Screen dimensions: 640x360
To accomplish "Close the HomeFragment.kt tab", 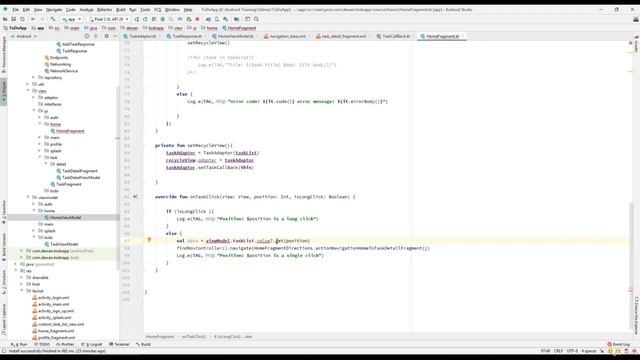I will pos(463,36).
